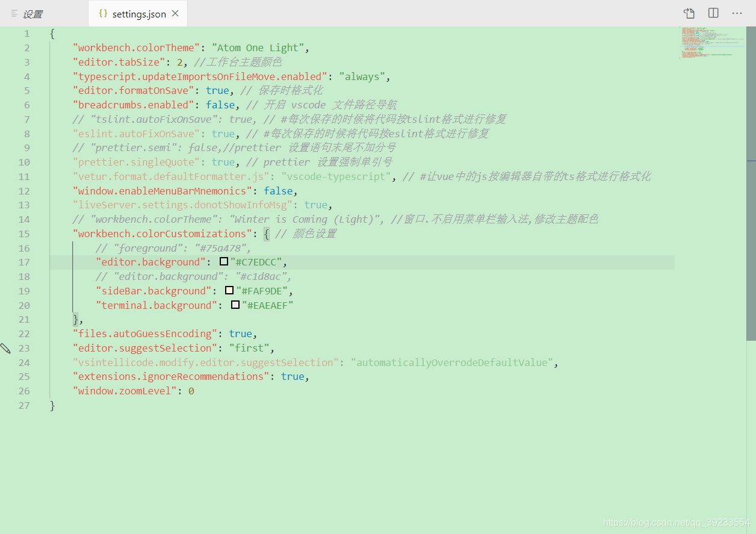Click "sideBar.background" key

pyautogui.click(x=154, y=291)
